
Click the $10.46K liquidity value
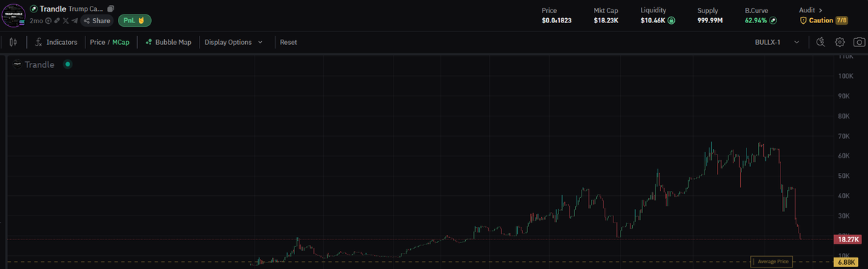pos(652,21)
